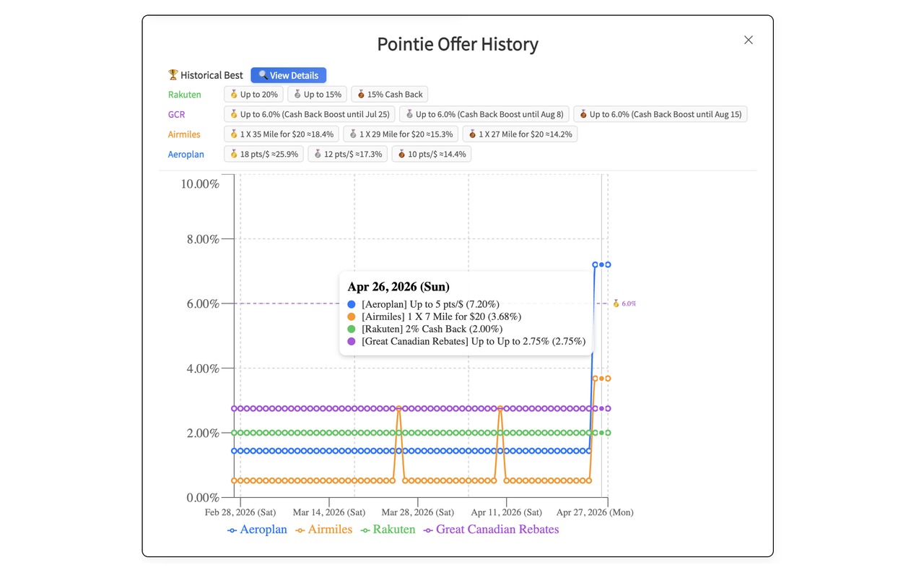Click the Mar 28, 2026 (Sat) axis label
The height and width of the screenshot is (578, 924).
tap(418, 512)
